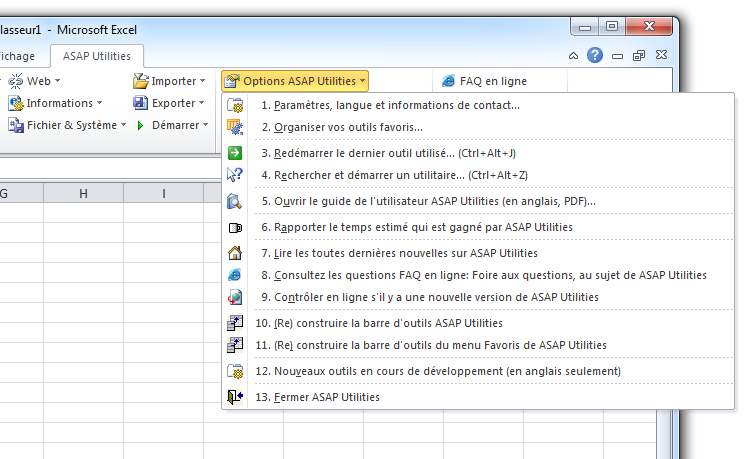Image resolution: width=750 pixels, height=459 pixels.
Task: Click the Importer folder icon
Action: (141, 81)
